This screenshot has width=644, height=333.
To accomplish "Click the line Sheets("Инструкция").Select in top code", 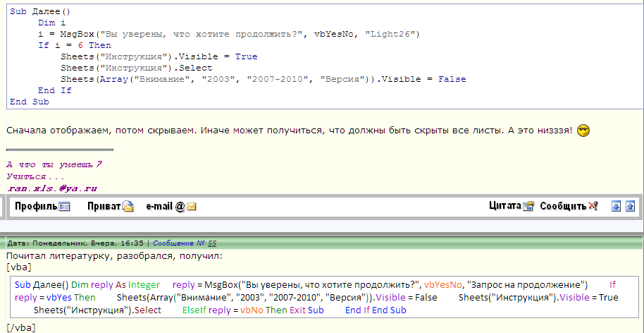I will [137, 68].
